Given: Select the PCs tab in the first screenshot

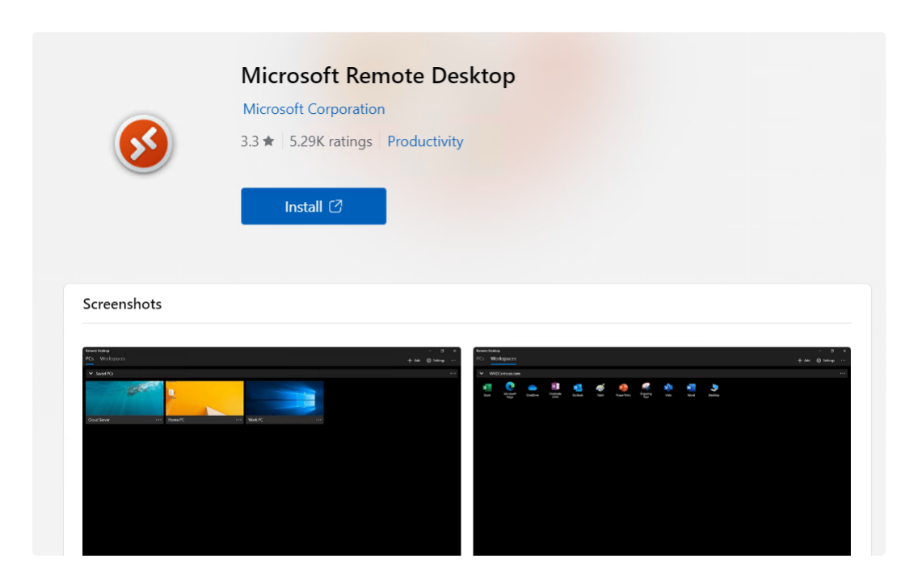Looking at the screenshot, I should coord(90,359).
